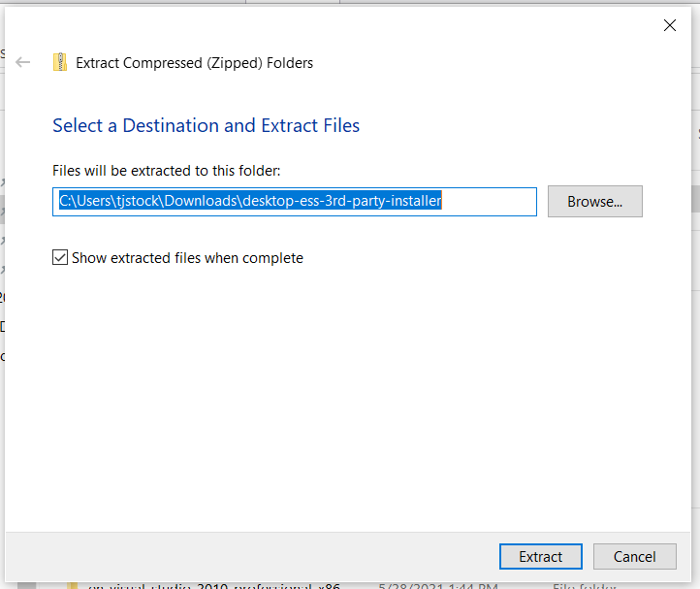Click the 'Files will be extracted to this folder' label

click(x=166, y=170)
